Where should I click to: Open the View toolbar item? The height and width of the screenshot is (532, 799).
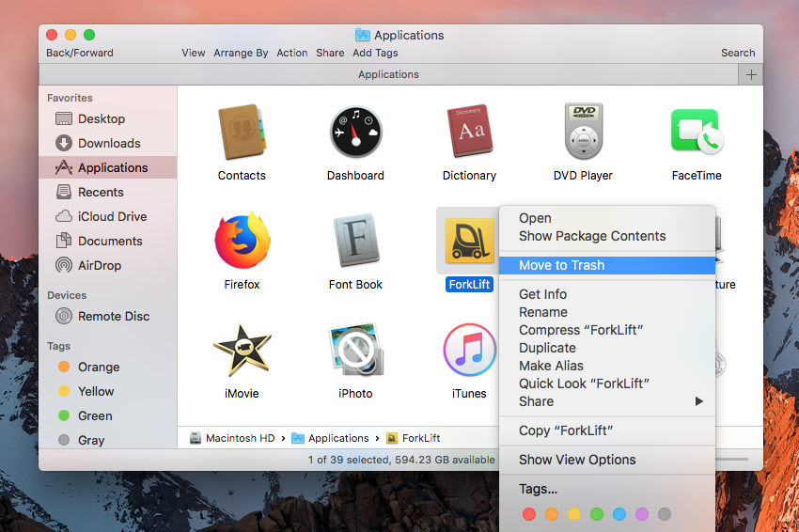tap(194, 53)
